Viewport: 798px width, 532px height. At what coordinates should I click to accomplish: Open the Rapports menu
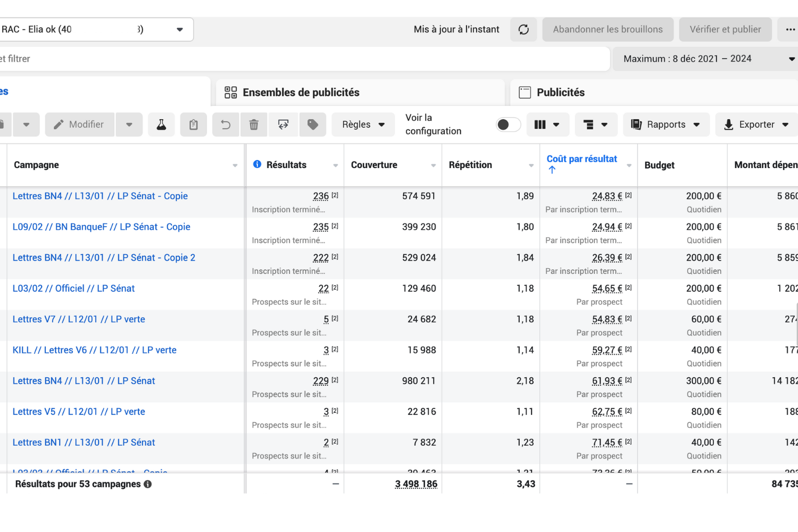666,124
